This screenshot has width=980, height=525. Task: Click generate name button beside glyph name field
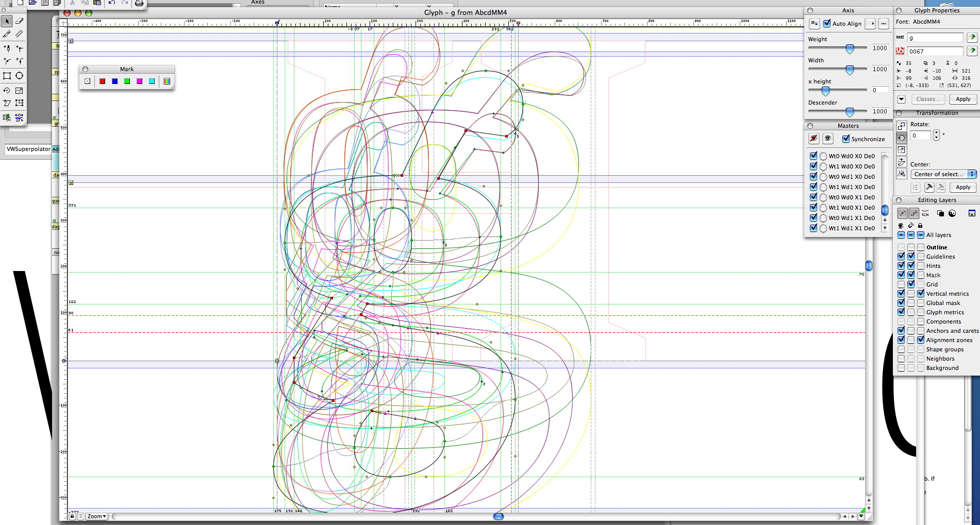click(972, 37)
